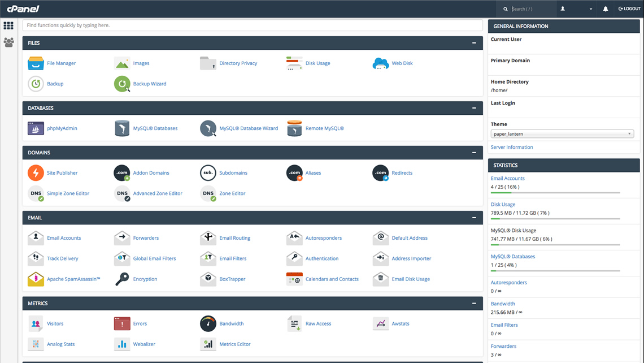Focus the Find functions search field

point(253,25)
